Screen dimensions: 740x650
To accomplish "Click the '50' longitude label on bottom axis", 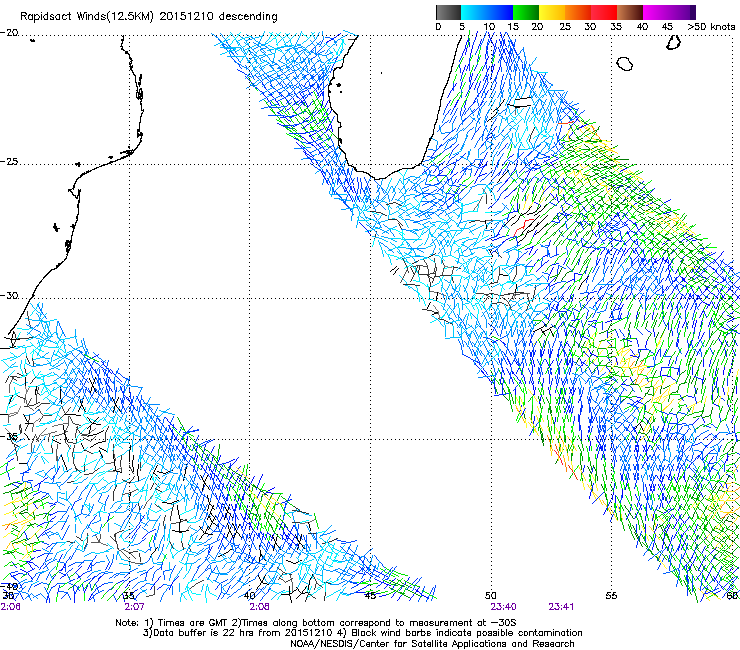I will pos(491,596).
